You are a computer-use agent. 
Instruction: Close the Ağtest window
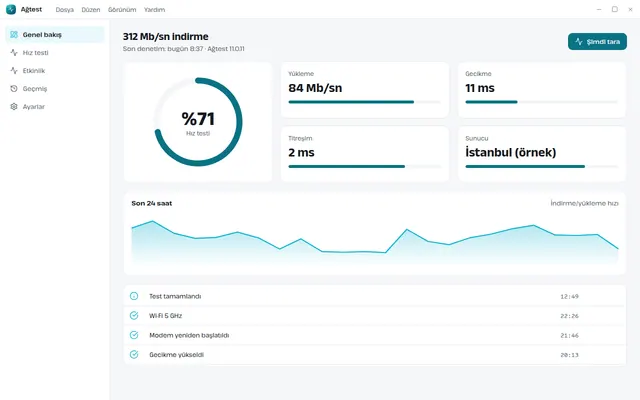(x=630, y=9)
